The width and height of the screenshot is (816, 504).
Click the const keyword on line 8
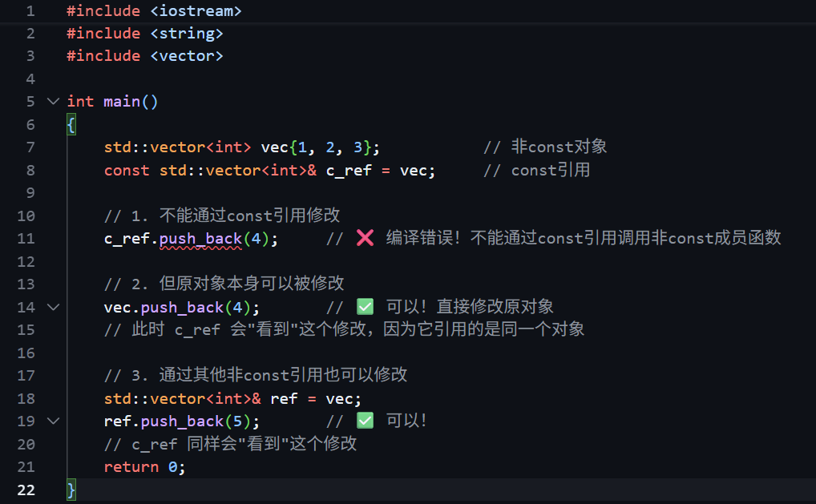tap(127, 171)
